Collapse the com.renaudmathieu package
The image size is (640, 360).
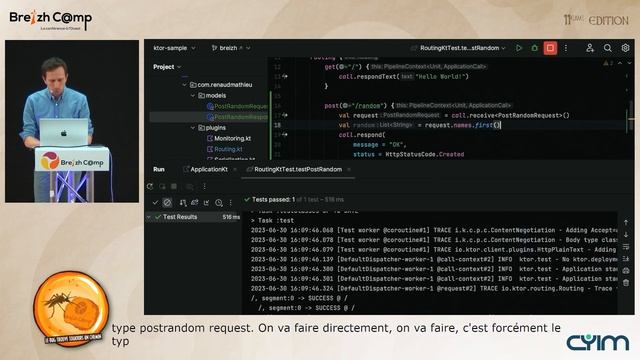184,85
